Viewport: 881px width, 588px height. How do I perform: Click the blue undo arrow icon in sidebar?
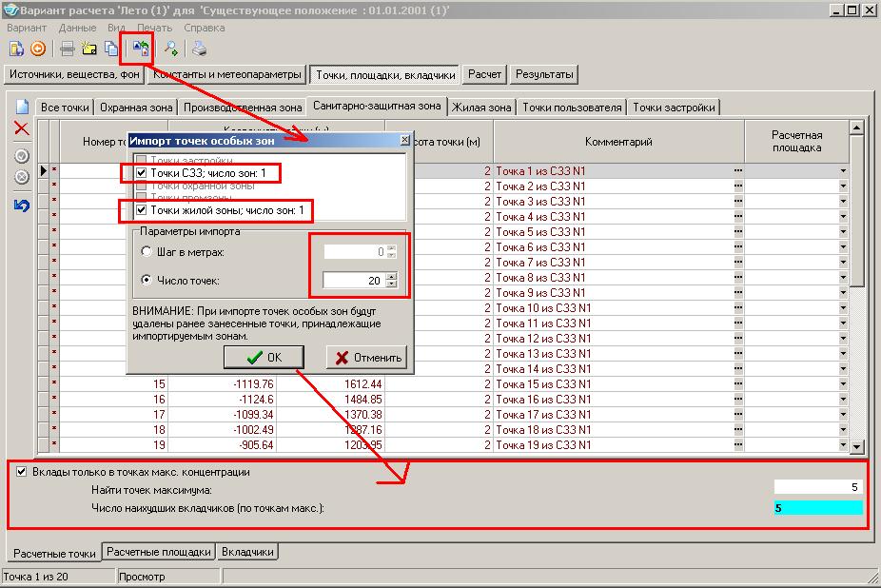click(21, 205)
